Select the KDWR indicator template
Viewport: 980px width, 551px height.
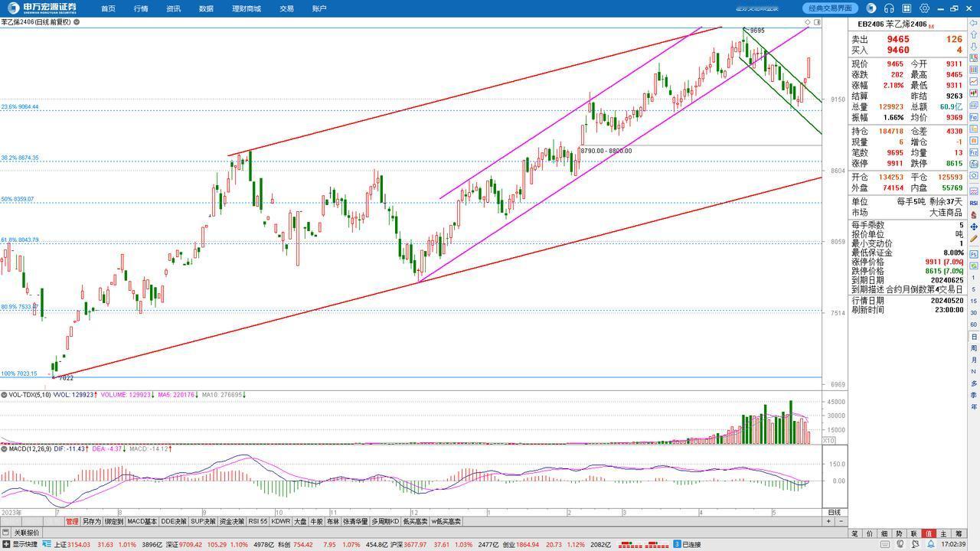click(280, 521)
